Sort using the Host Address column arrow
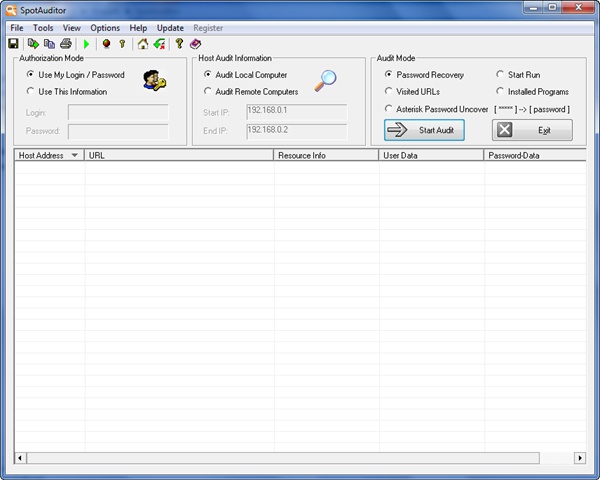 click(75, 156)
